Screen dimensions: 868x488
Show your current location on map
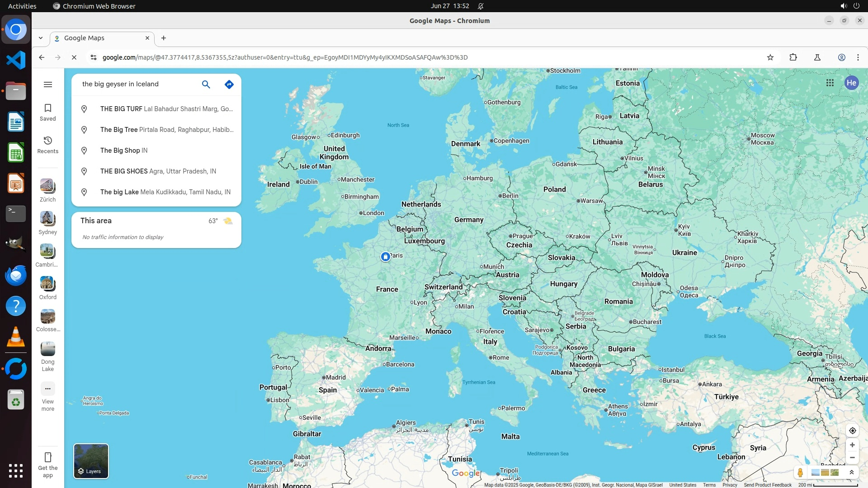coord(852,431)
